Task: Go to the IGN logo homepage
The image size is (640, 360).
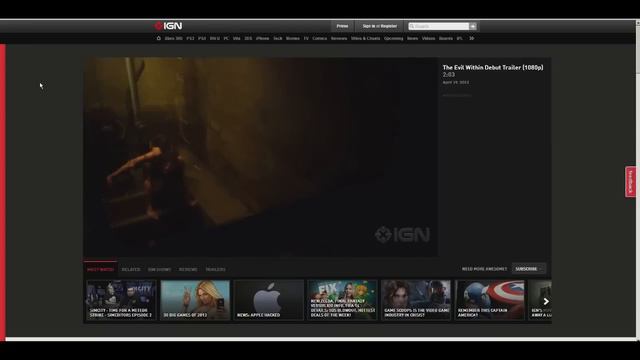Action: point(168,26)
